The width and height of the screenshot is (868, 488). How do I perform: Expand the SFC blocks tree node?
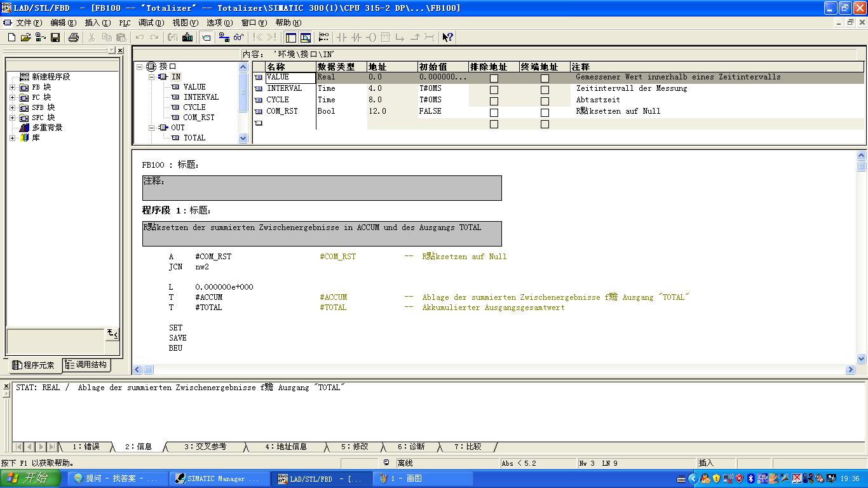(12, 118)
